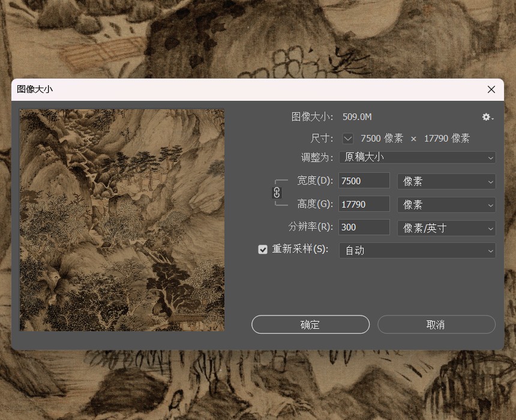Viewport: 516px width, 420px height.
Task: Open the width units 像素 dropdown
Action: (446, 181)
